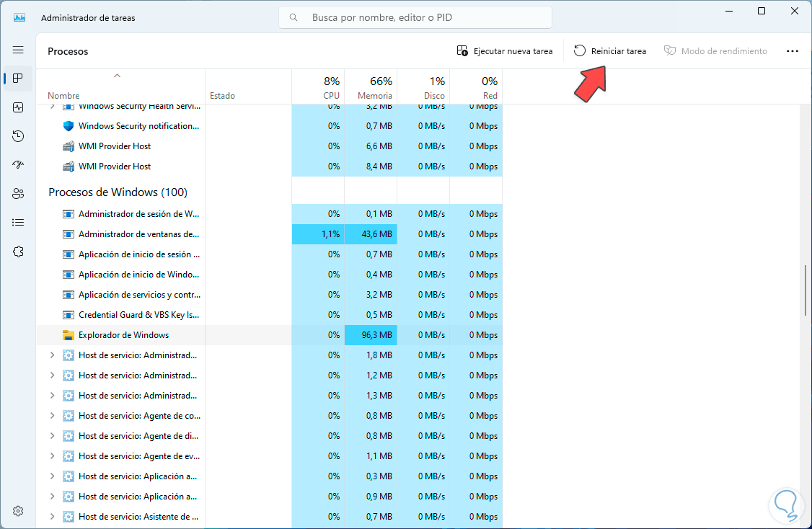Click the sort arrow above Nombre column
Viewport: 812px width, 529px height.
point(117,76)
